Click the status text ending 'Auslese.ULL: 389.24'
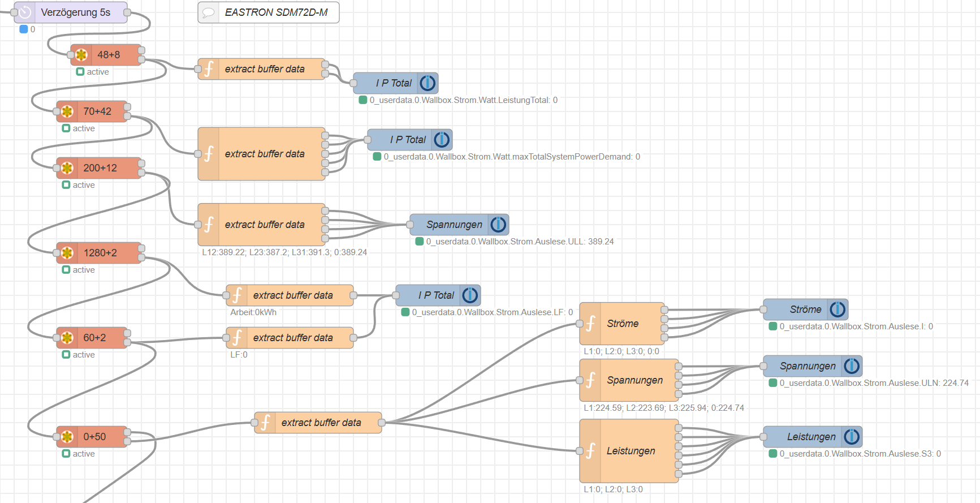Viewport: 980px width, 503px height. coord(520,242)
